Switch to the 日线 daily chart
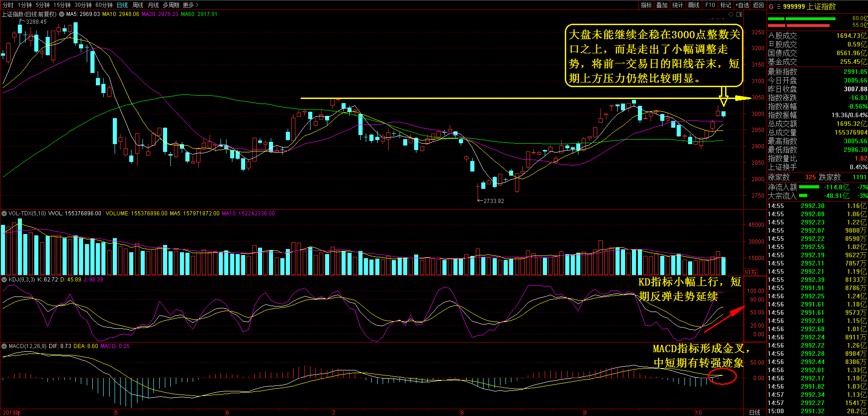 [122, 5]
